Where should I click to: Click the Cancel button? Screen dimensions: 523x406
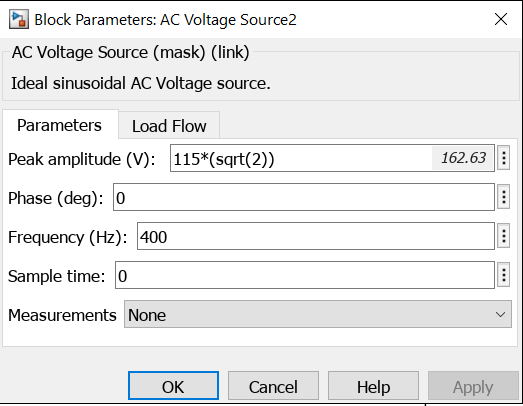click(273, 386)
